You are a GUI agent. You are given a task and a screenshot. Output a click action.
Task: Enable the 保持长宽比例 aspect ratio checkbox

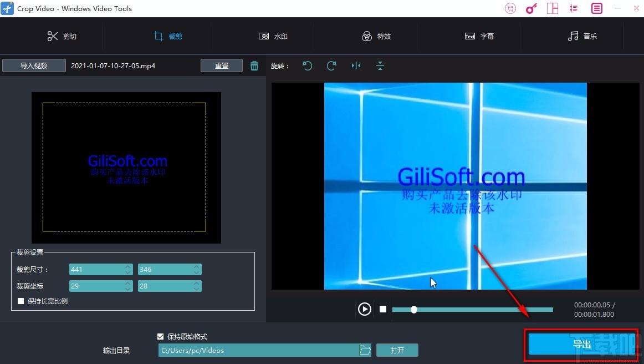pyautogui.click(x=21, y=301)
